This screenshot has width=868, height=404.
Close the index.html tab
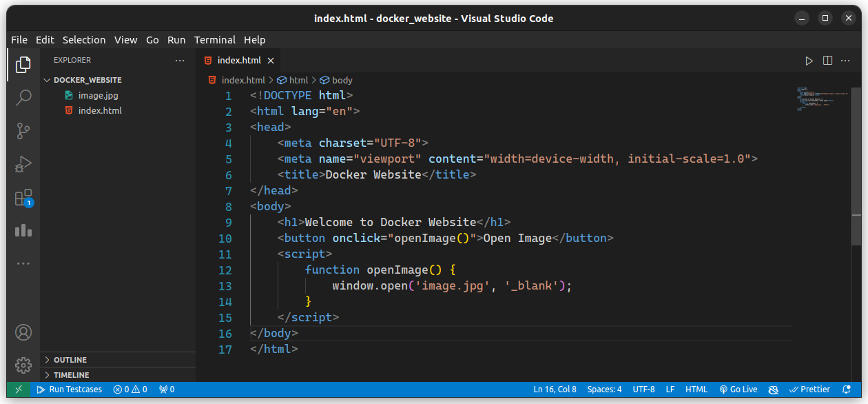pyautogui.click(x=271, y=61)
